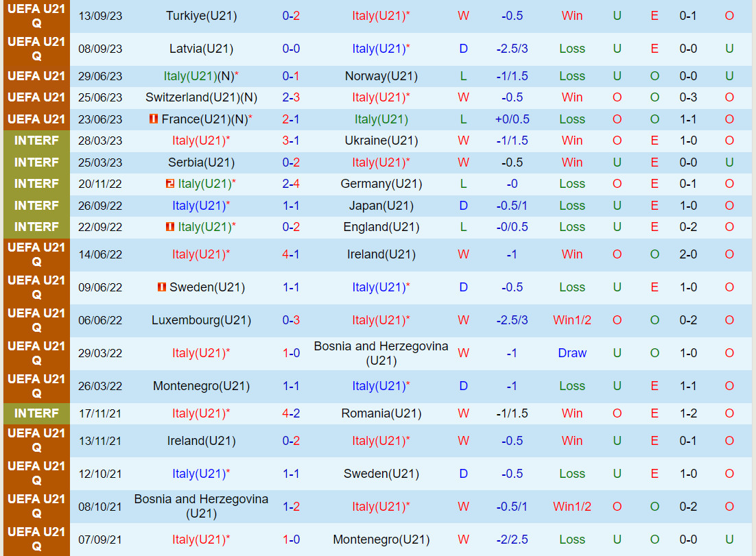Open Latvia(U21) team link
Viewport: 756px width, 556px height.
[202, 49]
